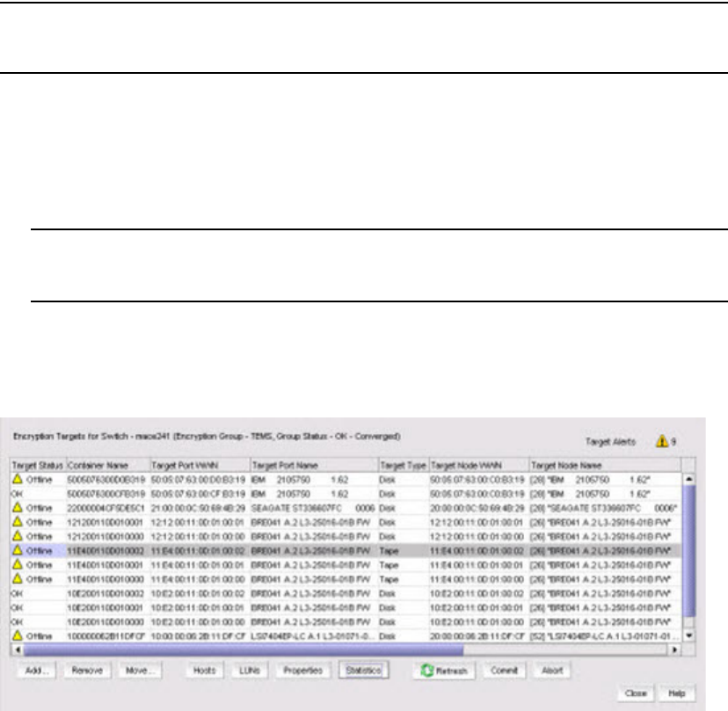Sort by Target Node Name column header

pos(606,465)
